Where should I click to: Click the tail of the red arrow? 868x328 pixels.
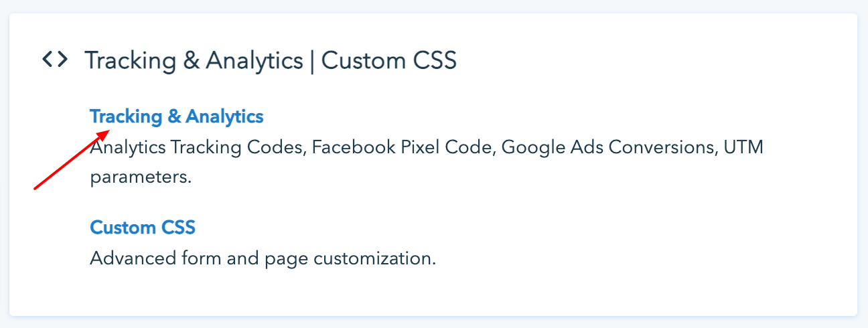click(37, 187)
